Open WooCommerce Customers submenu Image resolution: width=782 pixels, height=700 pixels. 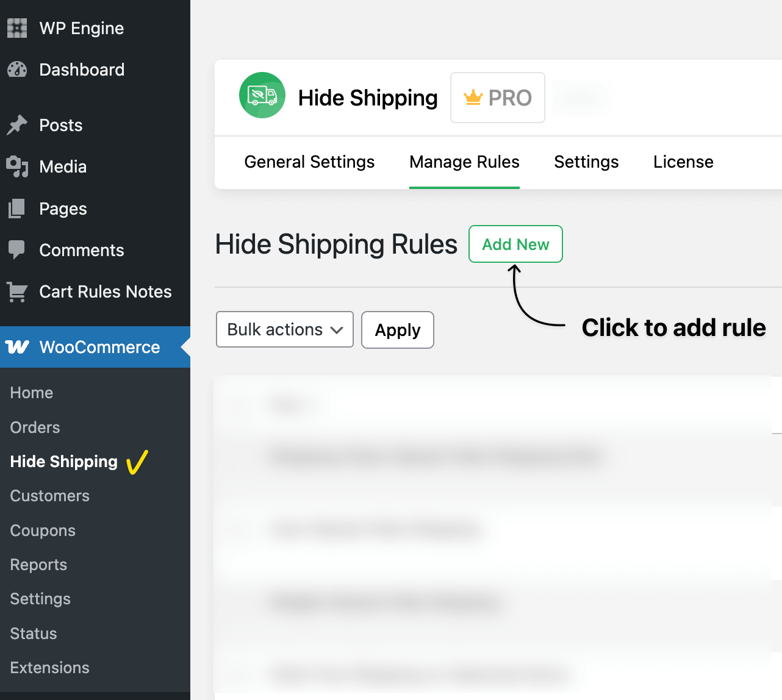click(50, 496)
